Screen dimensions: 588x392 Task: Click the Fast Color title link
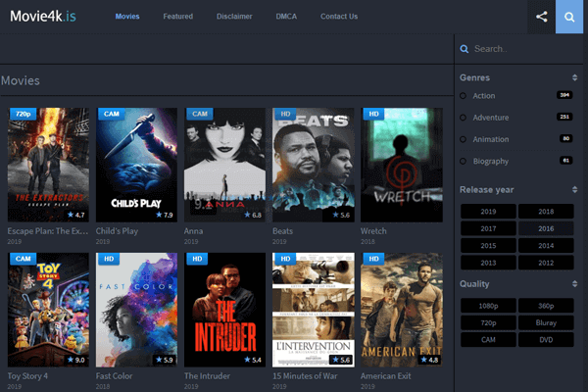114,376
